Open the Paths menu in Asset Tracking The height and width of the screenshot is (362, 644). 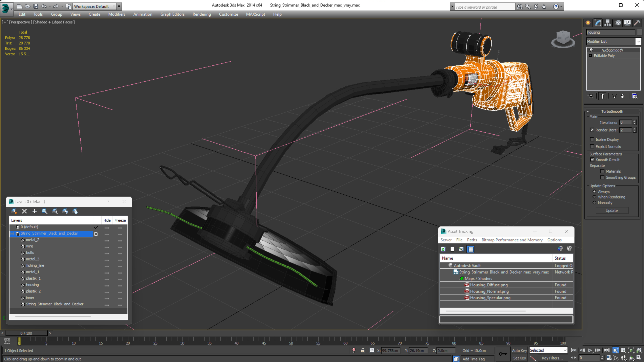pos(472,240)
